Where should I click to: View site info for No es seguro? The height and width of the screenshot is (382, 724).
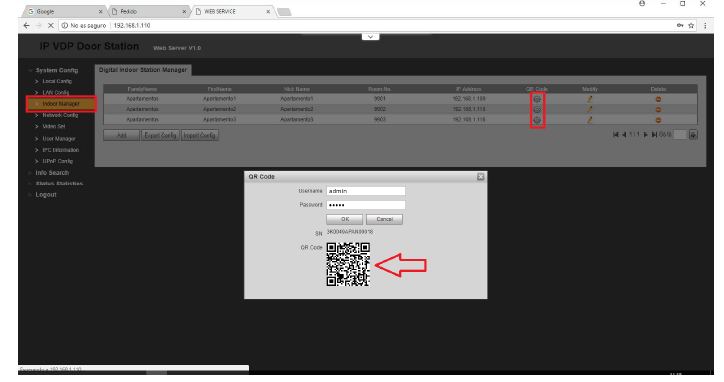(84, 26)
